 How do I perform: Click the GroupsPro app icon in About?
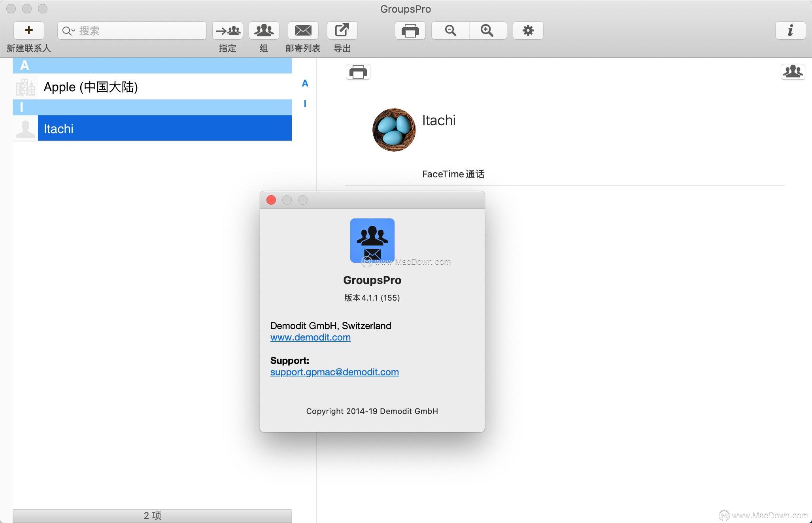point(372,241)
